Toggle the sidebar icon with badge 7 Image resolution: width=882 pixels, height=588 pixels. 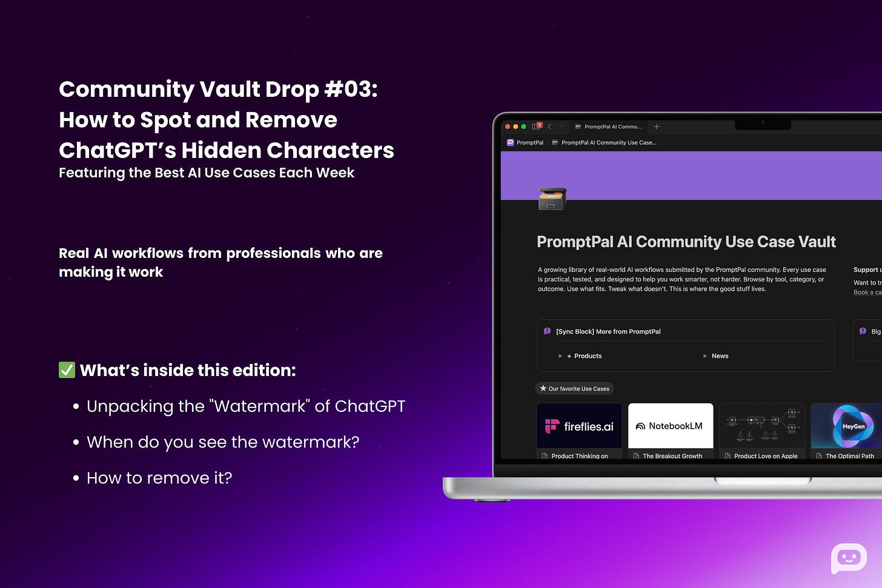537,126
